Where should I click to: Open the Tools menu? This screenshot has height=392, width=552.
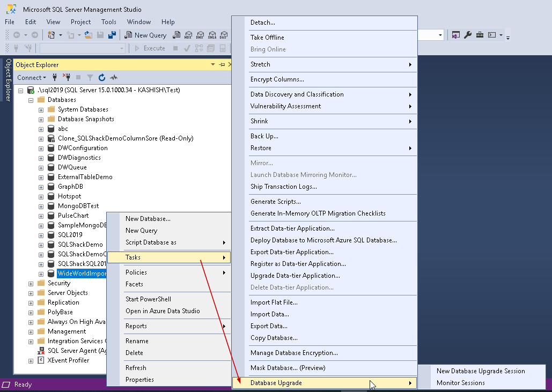(109, 22)
